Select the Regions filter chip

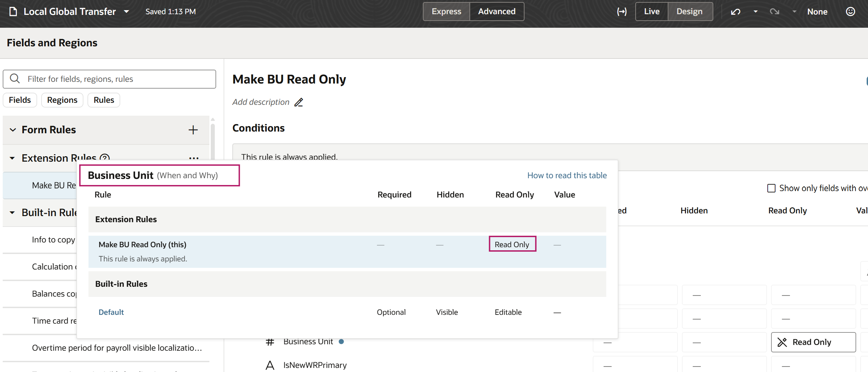[x=62, y=100]
